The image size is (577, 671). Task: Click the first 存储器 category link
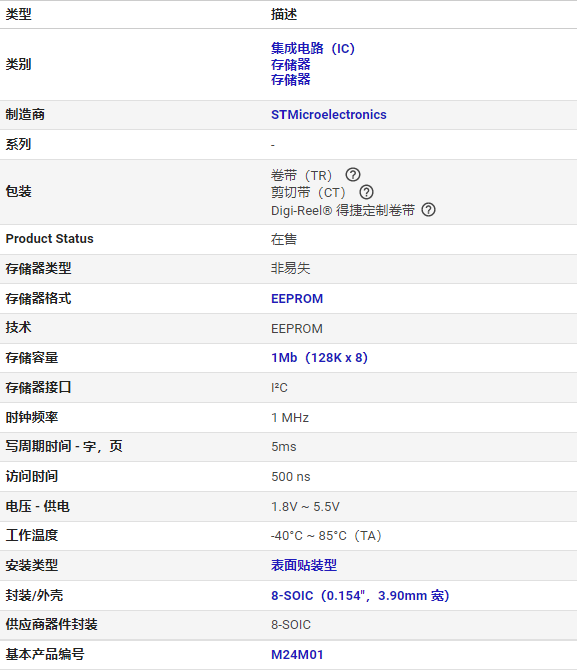[x=291, y=65]
